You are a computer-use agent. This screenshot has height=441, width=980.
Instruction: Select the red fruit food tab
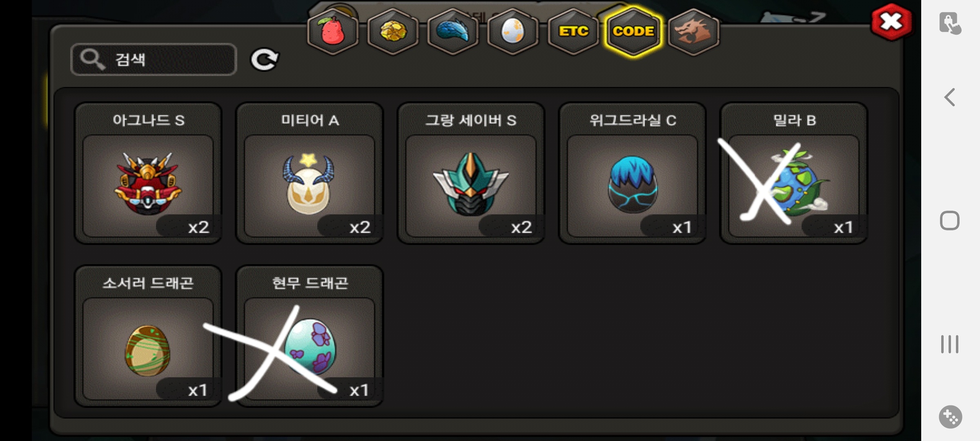333,31
